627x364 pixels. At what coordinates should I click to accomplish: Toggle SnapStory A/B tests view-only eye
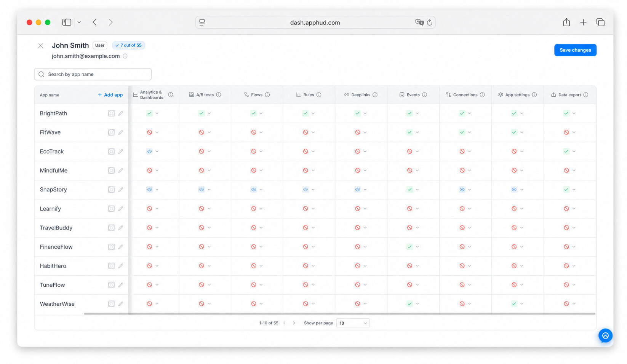coord(202,190)
